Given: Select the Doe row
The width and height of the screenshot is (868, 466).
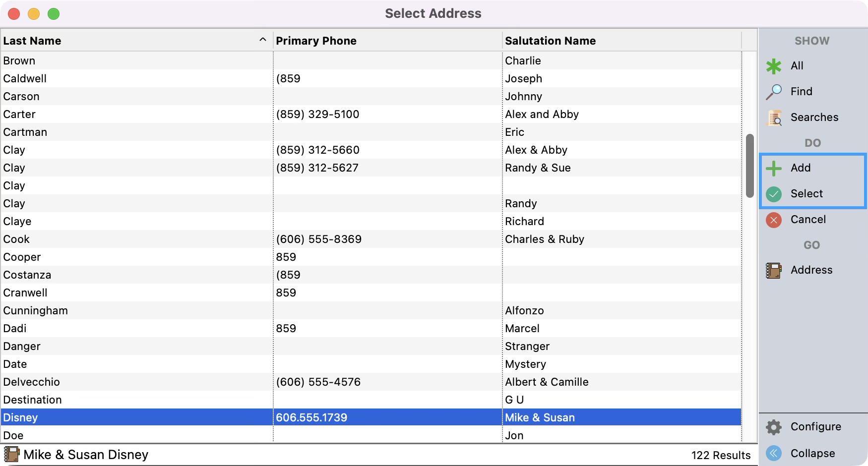Looking at the screenshot, I should tap(371, 435).
